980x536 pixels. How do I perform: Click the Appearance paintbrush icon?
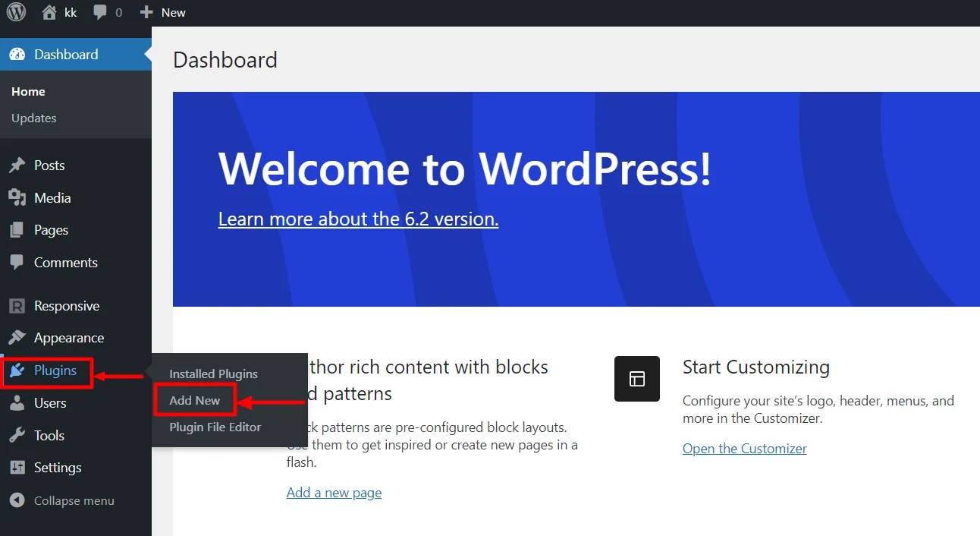(x=17, y=338)
